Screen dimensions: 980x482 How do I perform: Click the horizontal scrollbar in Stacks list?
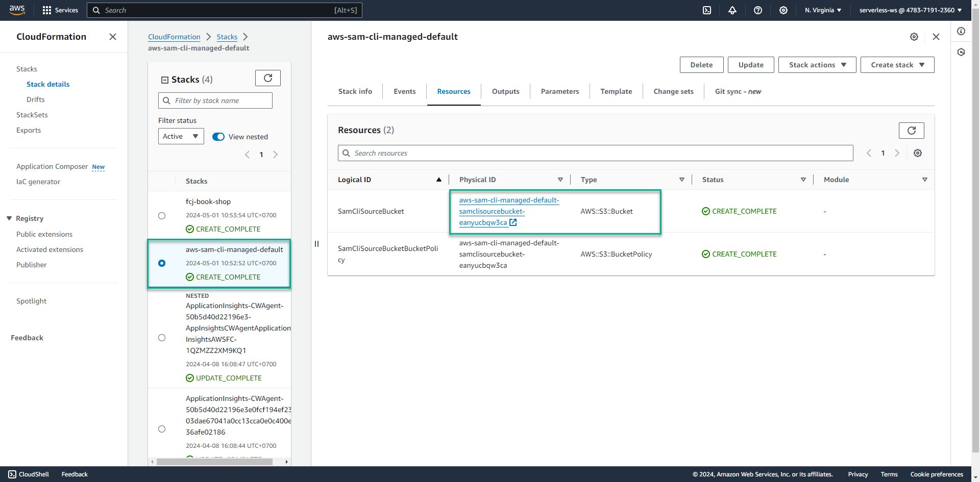(x=214, y=462)
